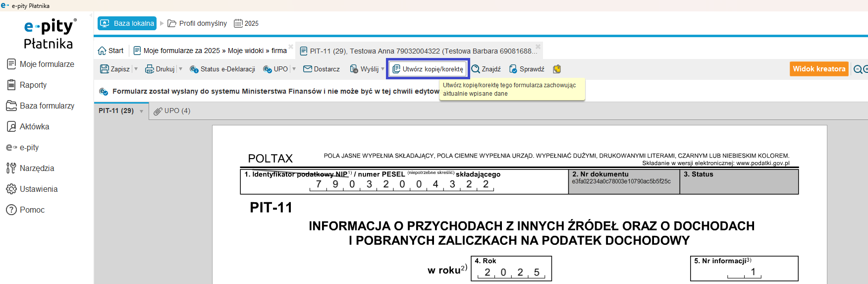Click the Drukuj printer icon
The height and width of the screenshot is (284, 868).
pyautogui.click(x=149, y=69)
